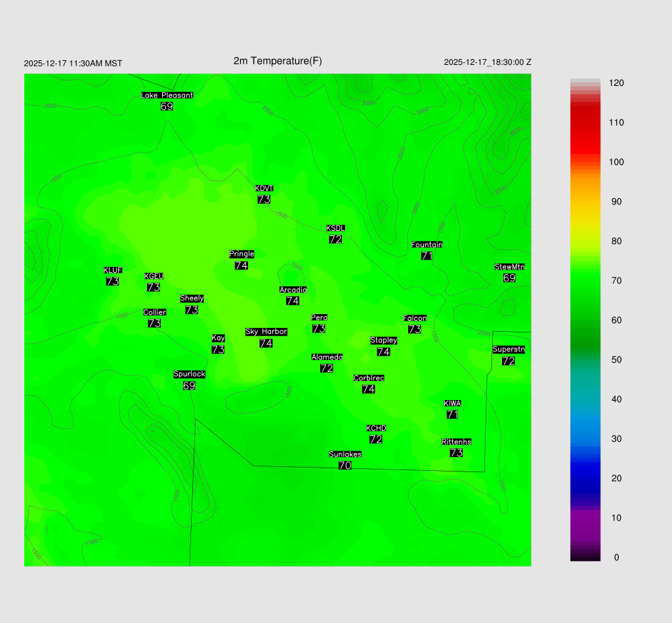Click the Corblrec station label
672x623 pixels.
[x=369, y=378]
